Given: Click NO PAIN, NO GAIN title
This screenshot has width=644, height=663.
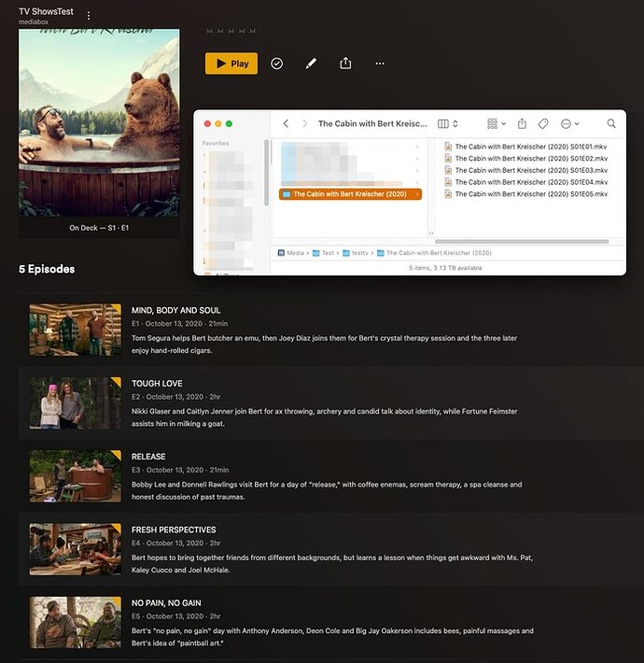Looking at the screenshot, I should pos(166,603).
